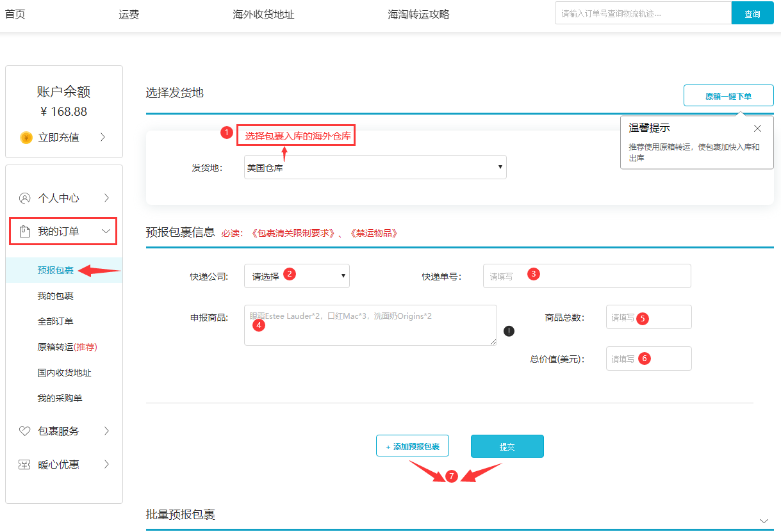Click the 添加预报包裹 button

pos(413,446)
